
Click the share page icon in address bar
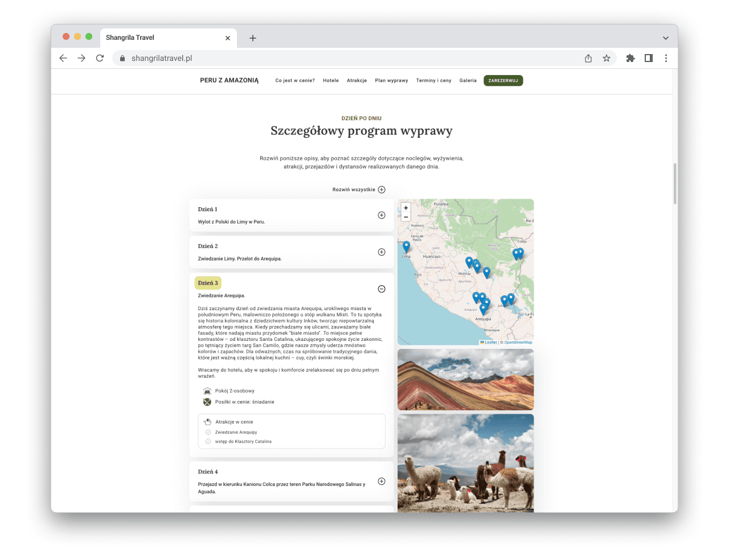coord(588,58)
